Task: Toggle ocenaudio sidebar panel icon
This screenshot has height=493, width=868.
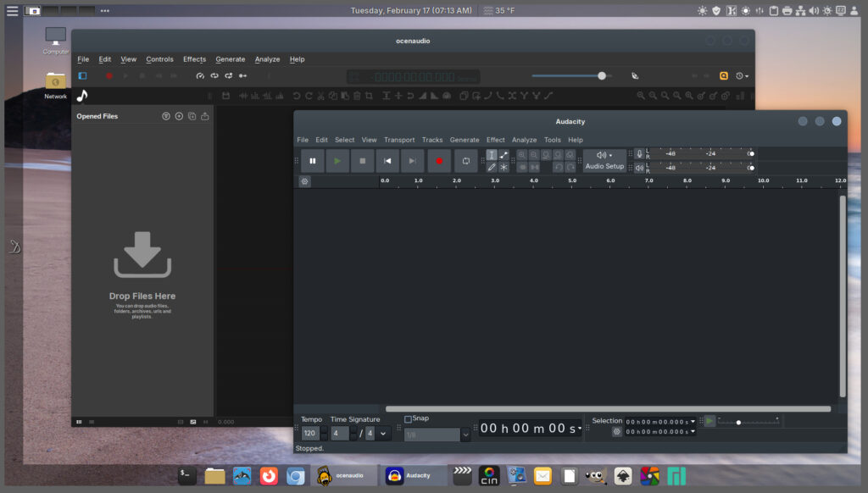Action: pos(82,75)
